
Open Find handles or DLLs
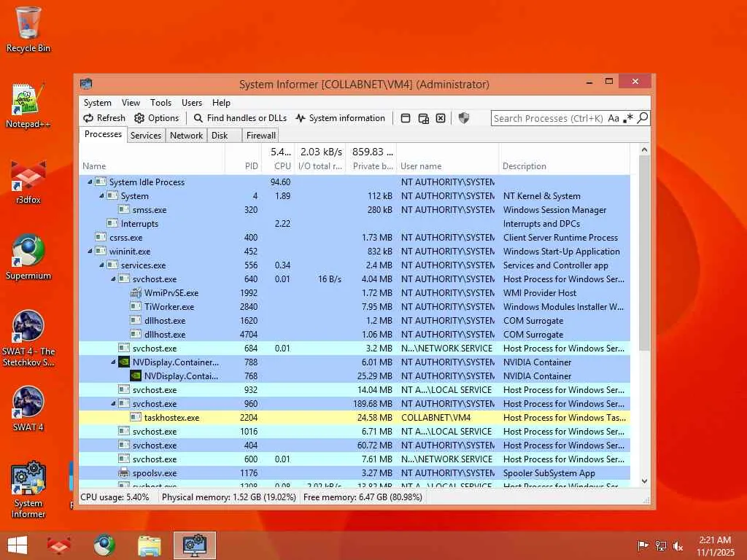coord(240,118)
